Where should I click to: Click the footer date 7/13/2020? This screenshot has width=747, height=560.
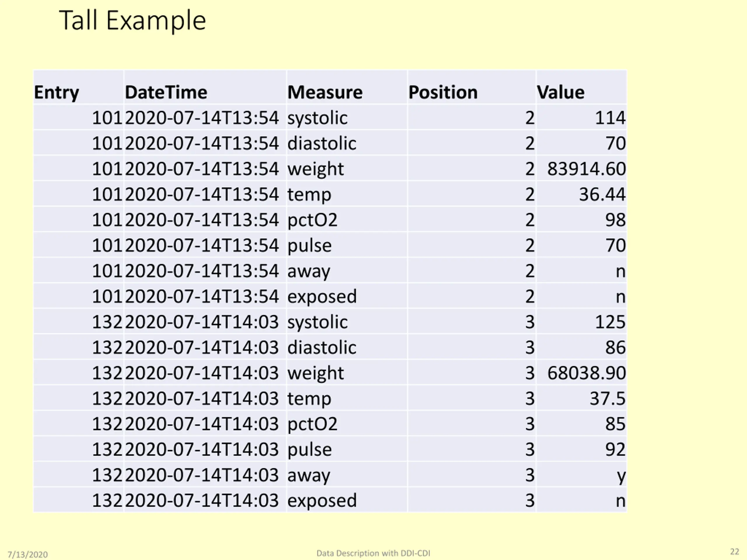point(28,554)
